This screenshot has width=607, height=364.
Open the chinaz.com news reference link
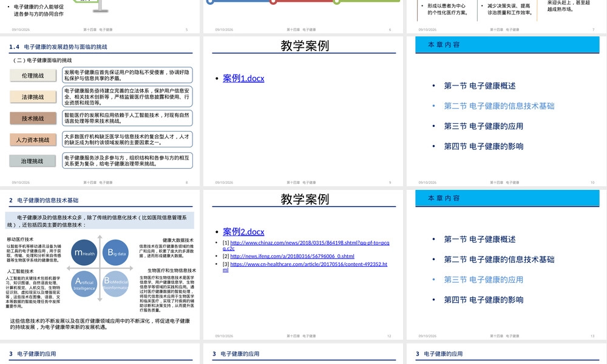pyautogui.click(x=306, y=245)
